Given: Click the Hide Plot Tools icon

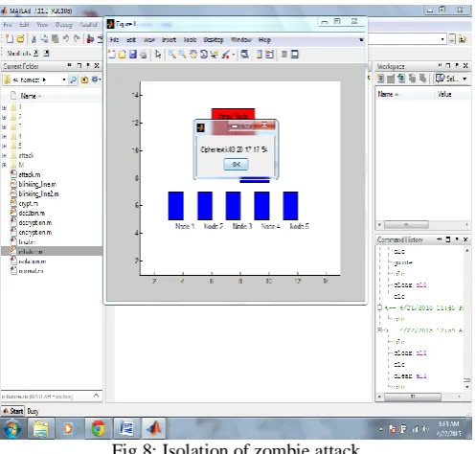Looking at the screenshot, I should 284,55.
